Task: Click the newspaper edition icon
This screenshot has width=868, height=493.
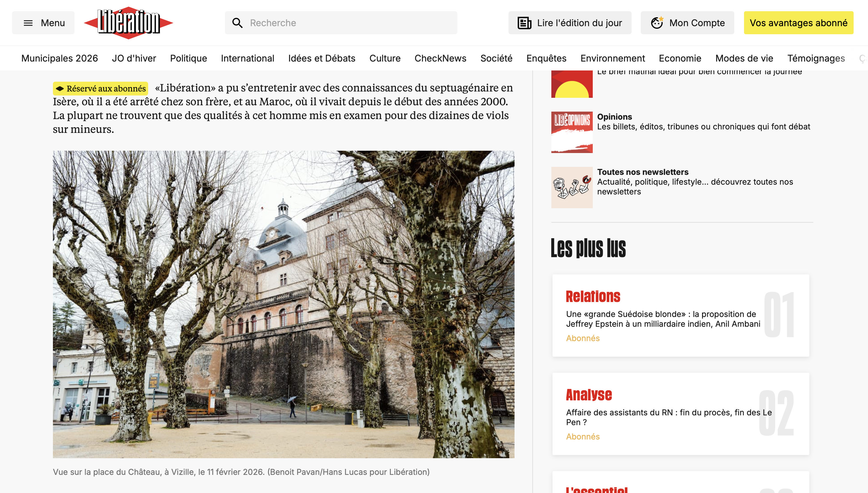Action: tap(524, 23)
